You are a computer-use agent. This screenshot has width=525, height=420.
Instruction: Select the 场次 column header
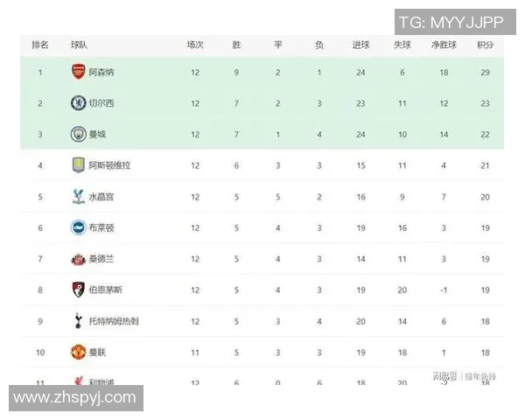195,45
